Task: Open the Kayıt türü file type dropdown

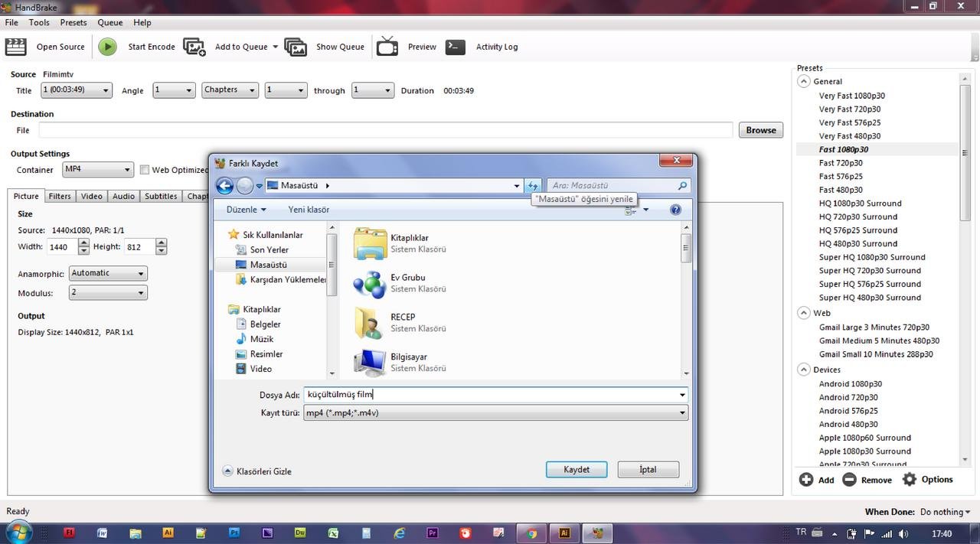Action: pos(496,413)
